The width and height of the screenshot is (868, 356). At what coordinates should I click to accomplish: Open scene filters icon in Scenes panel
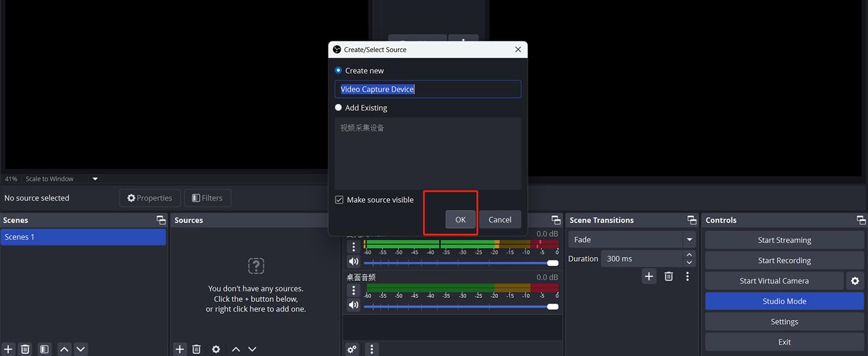(x=44, y=349)
